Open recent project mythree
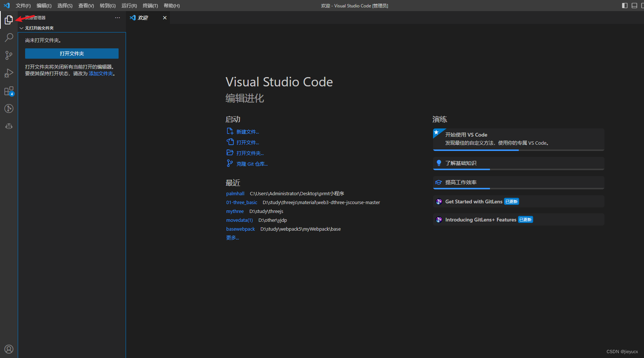The image size is (644, 358). click(235, 211)
